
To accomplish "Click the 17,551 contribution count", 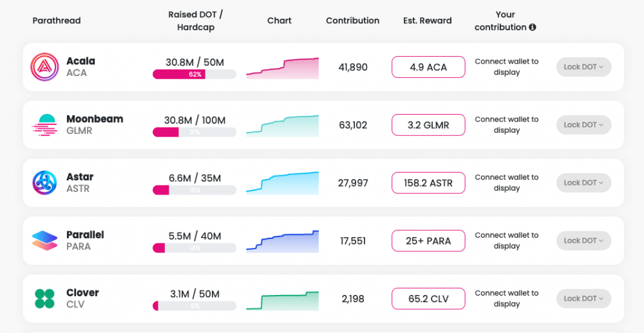I will click(x=353, y=241).
